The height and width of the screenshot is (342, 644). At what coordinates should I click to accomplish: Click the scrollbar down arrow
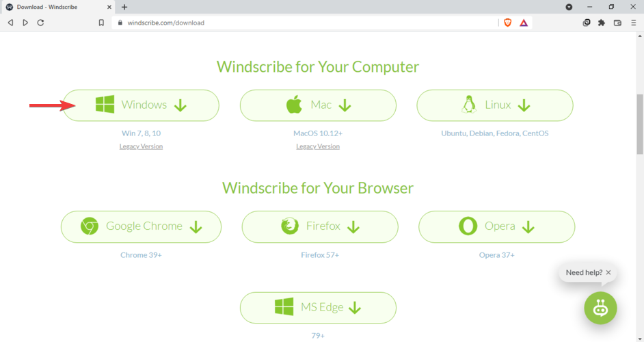click(640, 339)
